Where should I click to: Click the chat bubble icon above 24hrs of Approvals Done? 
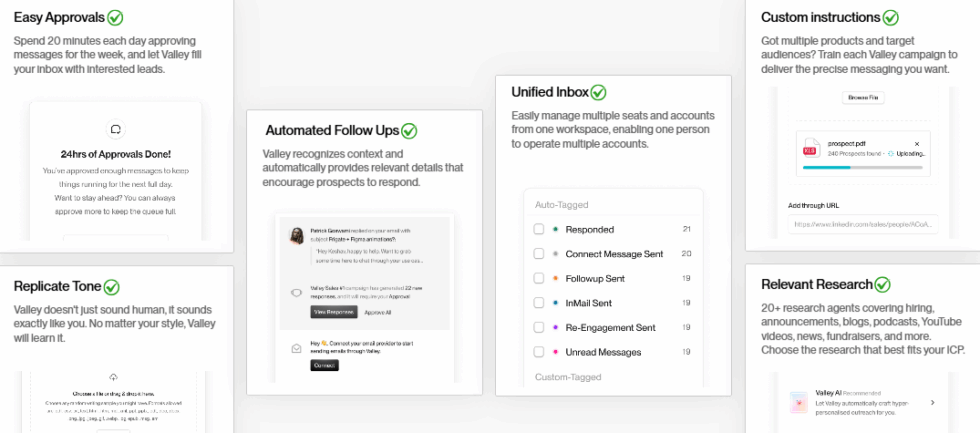(x=115, y=130)
